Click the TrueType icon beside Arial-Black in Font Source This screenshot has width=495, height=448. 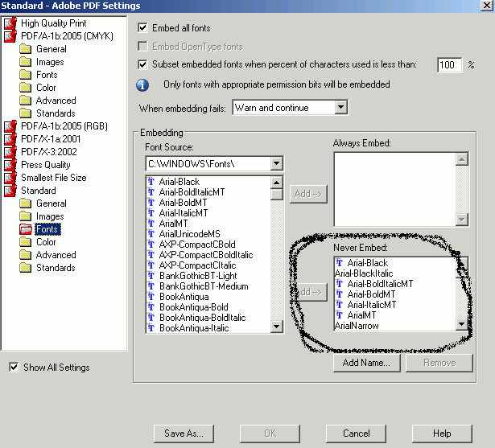click(151, 182)
